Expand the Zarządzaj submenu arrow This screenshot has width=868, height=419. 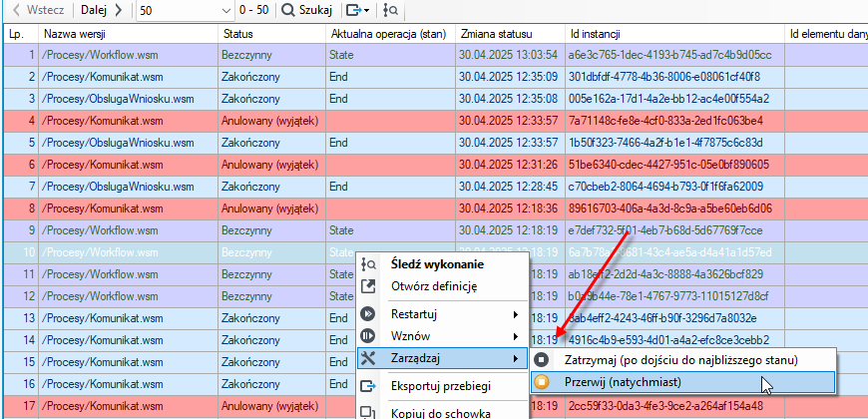tap(516, 358)
